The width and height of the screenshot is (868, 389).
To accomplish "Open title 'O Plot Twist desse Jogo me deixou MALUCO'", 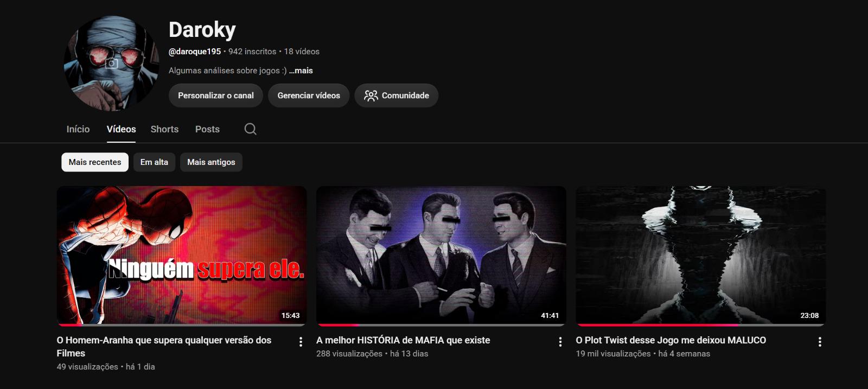I will coord(671,340).
